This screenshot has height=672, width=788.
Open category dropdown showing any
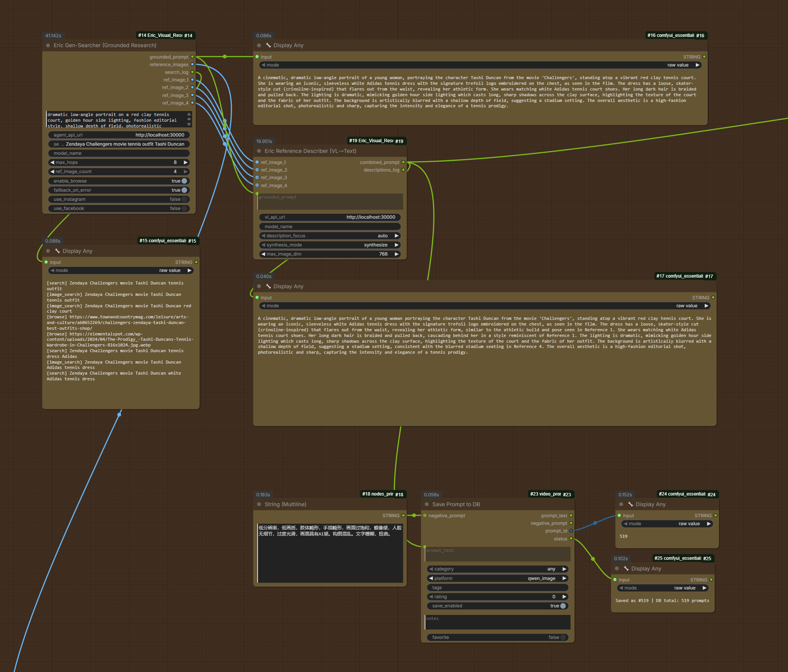click(x=498, y=569)
